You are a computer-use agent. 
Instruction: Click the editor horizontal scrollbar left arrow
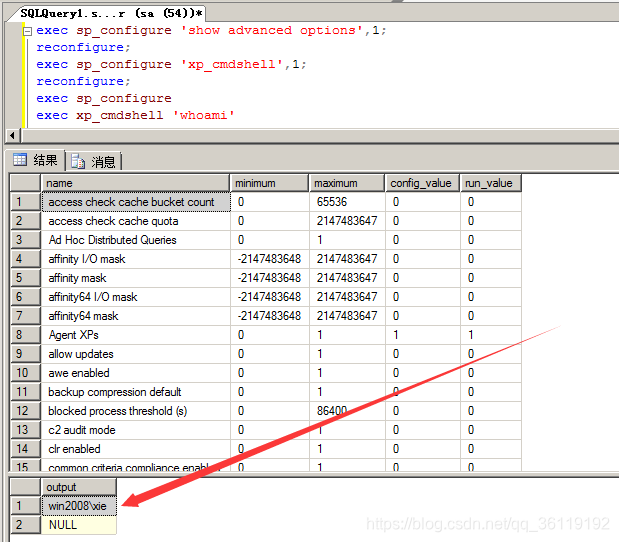click(x=13, y=136)
